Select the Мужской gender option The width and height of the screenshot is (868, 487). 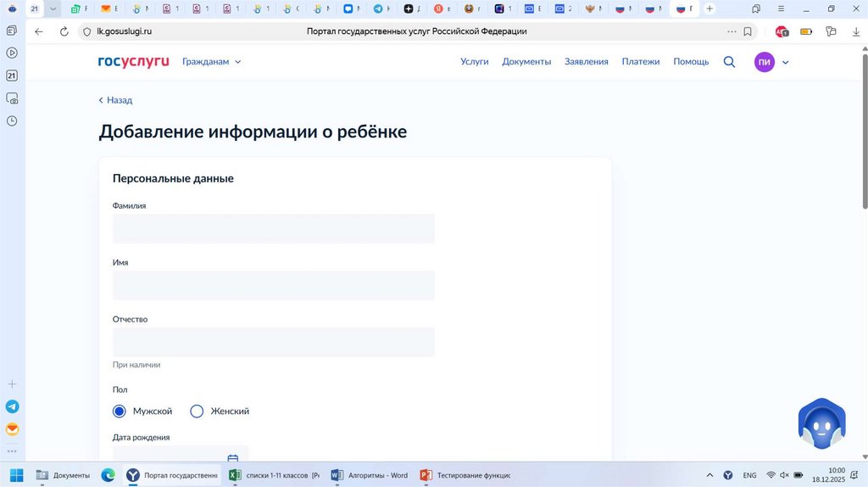120,411
